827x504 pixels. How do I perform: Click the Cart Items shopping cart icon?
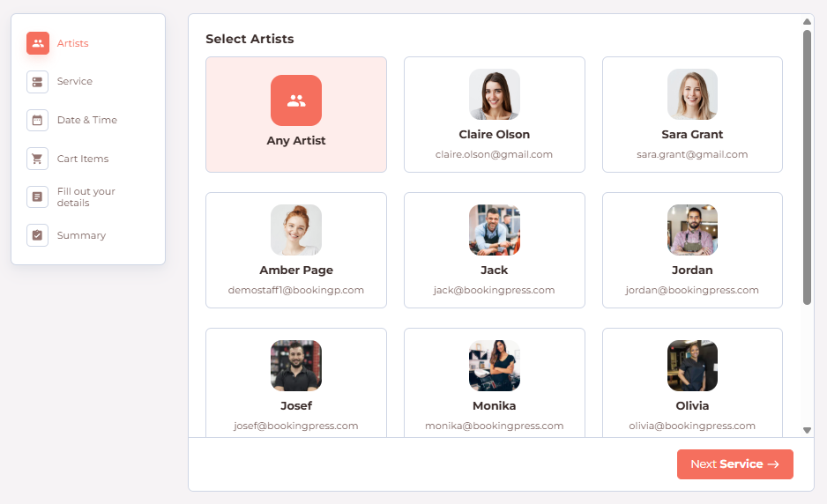click(x=37, y=159)
